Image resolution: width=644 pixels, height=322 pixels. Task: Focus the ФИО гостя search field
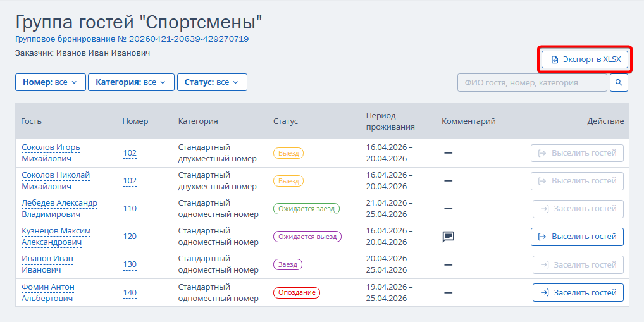532,82
